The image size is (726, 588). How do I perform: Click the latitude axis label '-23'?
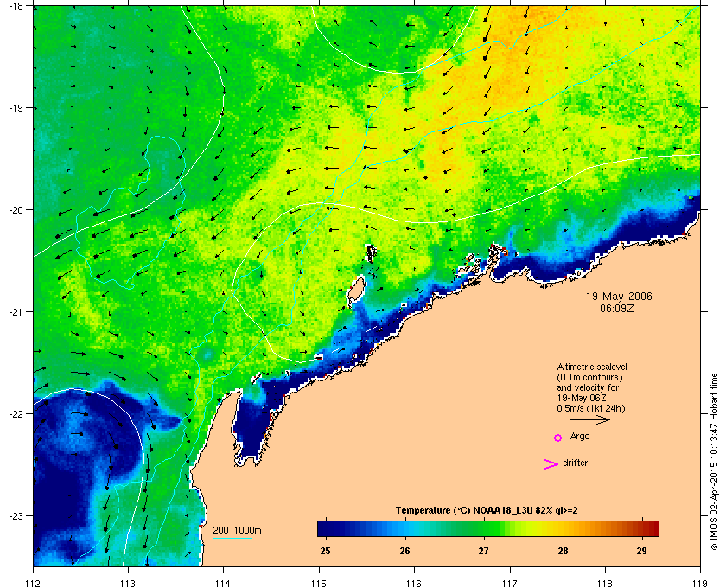[16, 515]
